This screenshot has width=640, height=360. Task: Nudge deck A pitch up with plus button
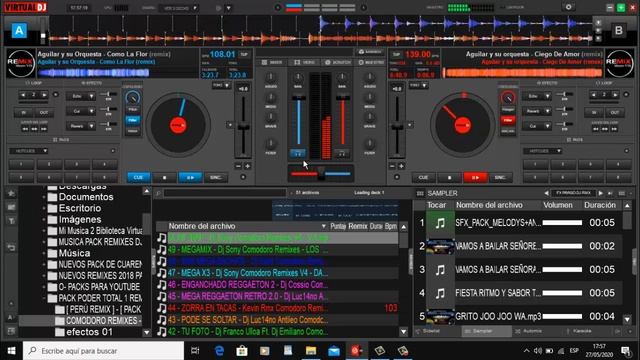point(247,166)
